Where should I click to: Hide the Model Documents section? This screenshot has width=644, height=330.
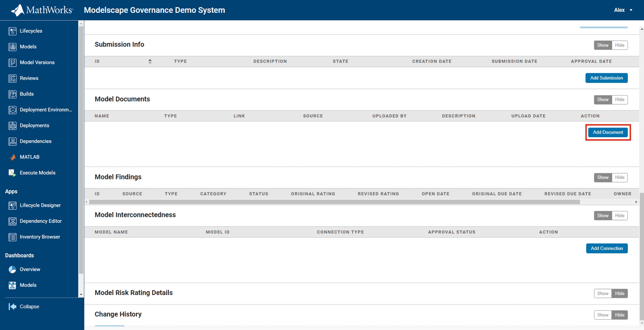click(619, 99)
